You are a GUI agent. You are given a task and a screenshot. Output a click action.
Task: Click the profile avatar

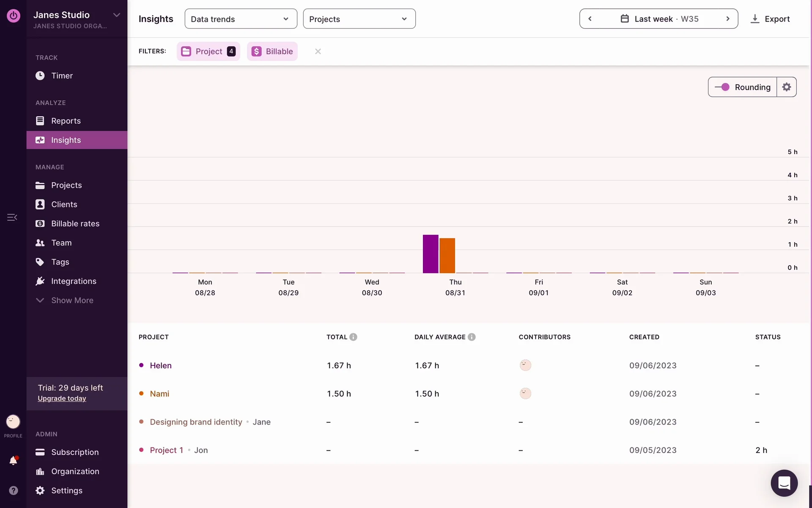coord(13,422)
